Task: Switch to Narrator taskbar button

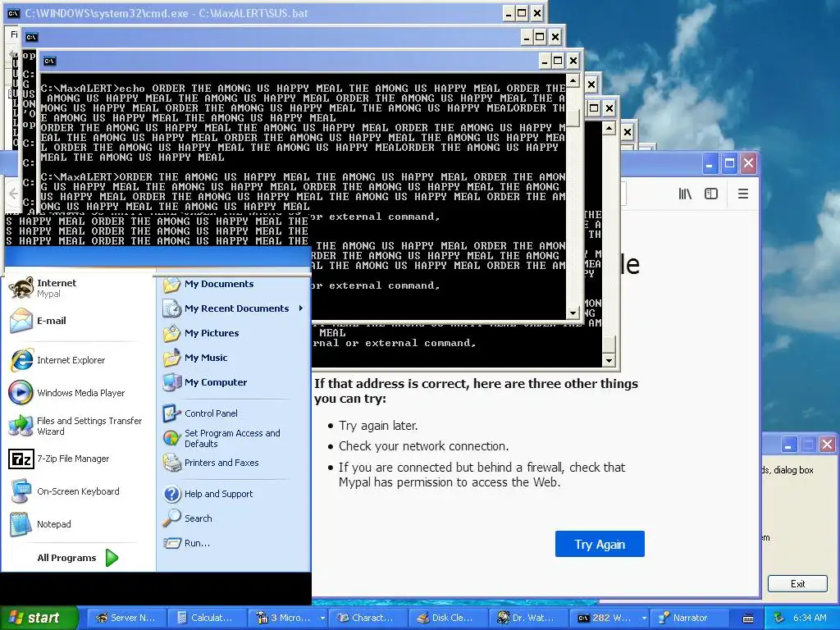Action: pyautogui.click(x=689, y=618)
